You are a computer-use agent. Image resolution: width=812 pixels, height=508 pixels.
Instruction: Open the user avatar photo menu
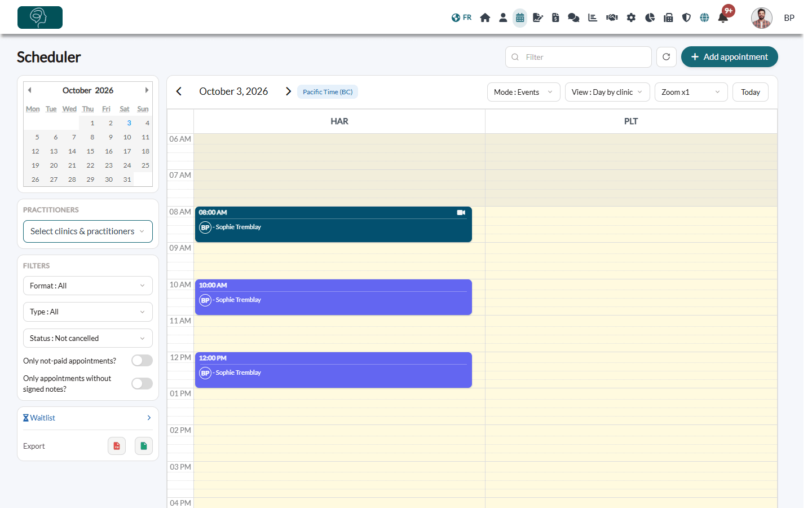(761, 17)
